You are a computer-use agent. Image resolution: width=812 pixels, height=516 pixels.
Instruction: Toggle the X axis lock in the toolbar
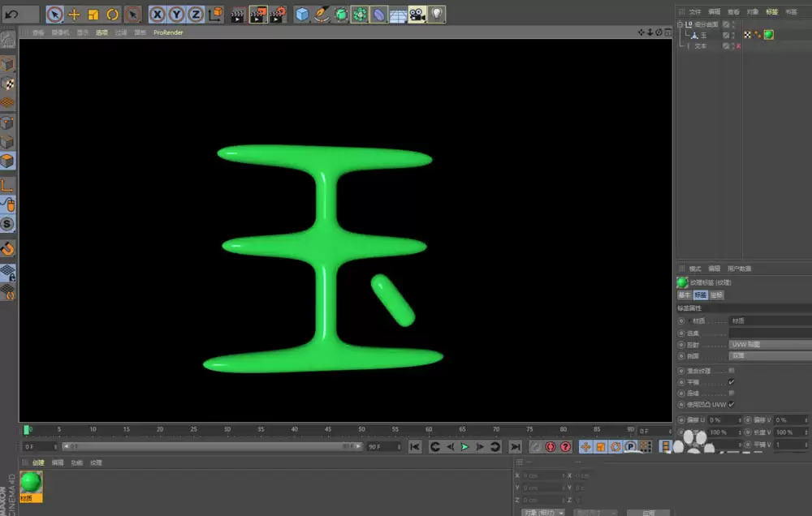click(157, 14)
